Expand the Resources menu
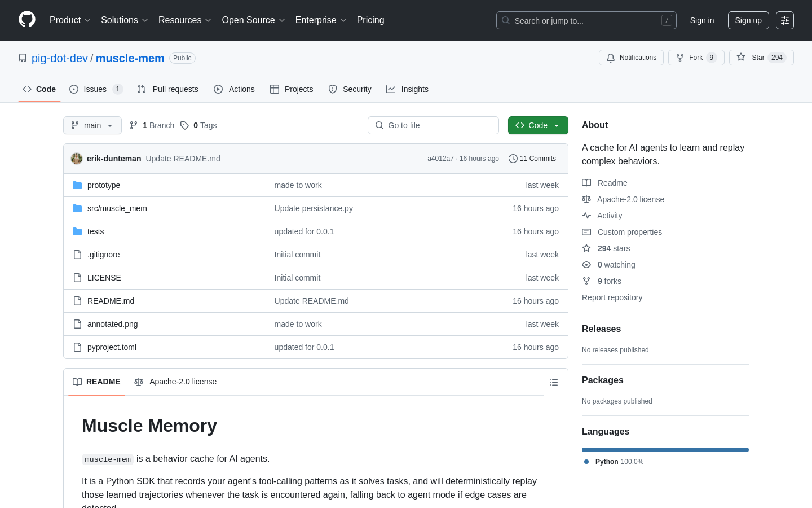812x508 pixels. click(185, 20)
